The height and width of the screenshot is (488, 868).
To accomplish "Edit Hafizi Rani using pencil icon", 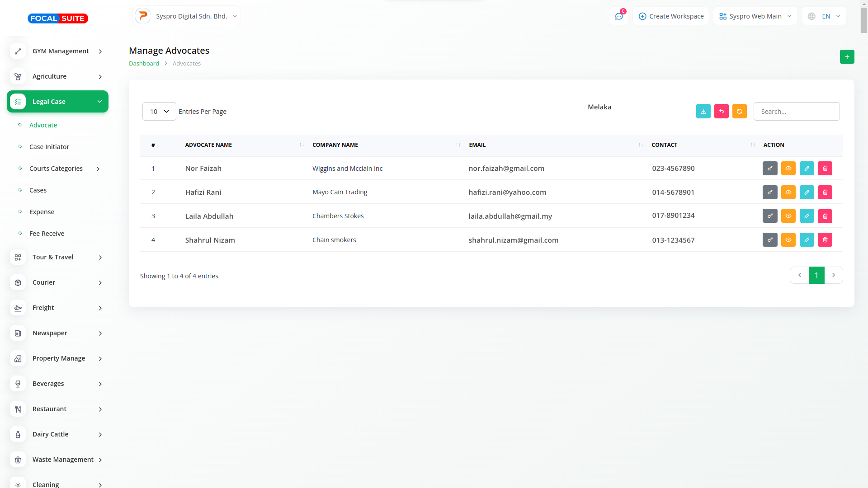I will click(807, 192).
